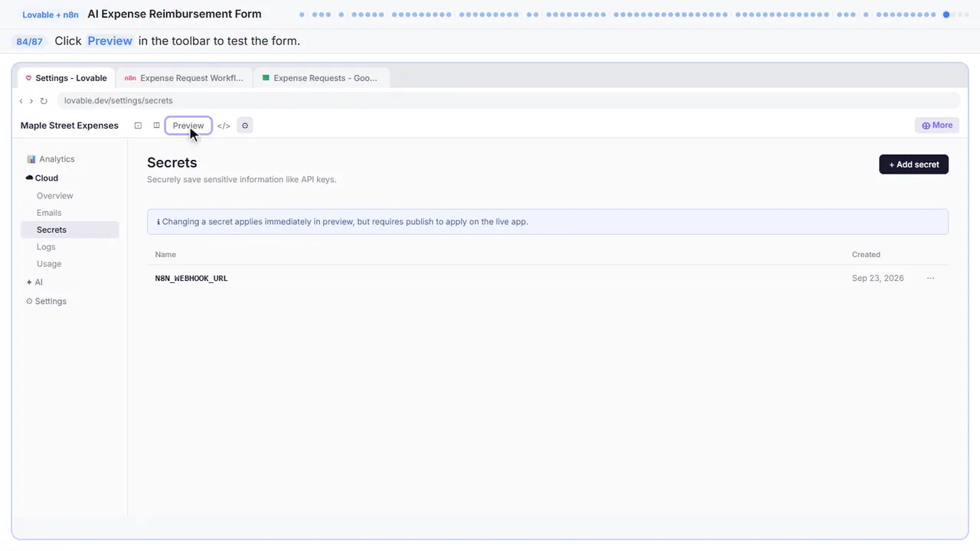Open the Expense Requests Google Sheets tab
This screenshot has height=551, width=980.
[x=321, y=78]
